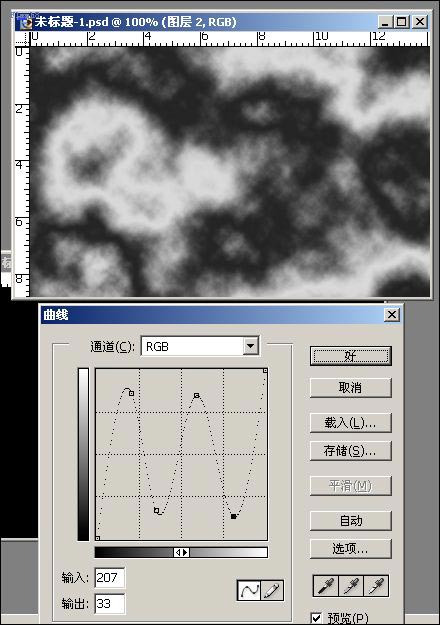Click the Photoshop document icon in title bar
The height and width of the screenshot is (625, 440).
(26, 22)
